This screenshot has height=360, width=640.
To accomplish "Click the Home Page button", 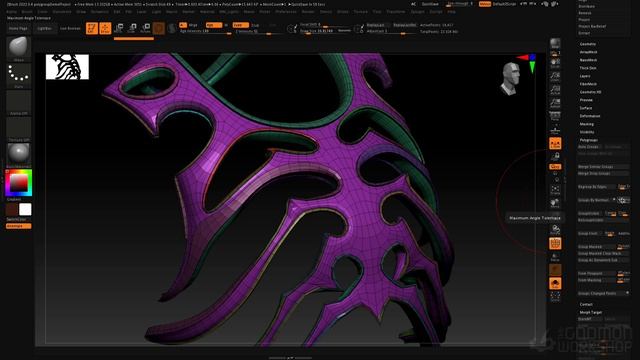I will click(x=18, y=29).
